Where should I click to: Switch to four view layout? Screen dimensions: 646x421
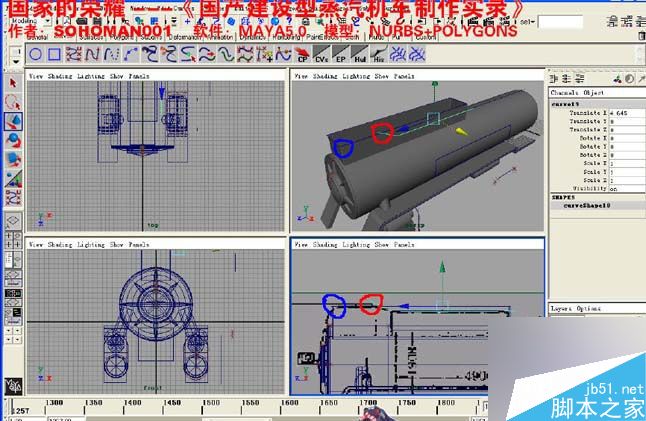(x=13, y=240)
